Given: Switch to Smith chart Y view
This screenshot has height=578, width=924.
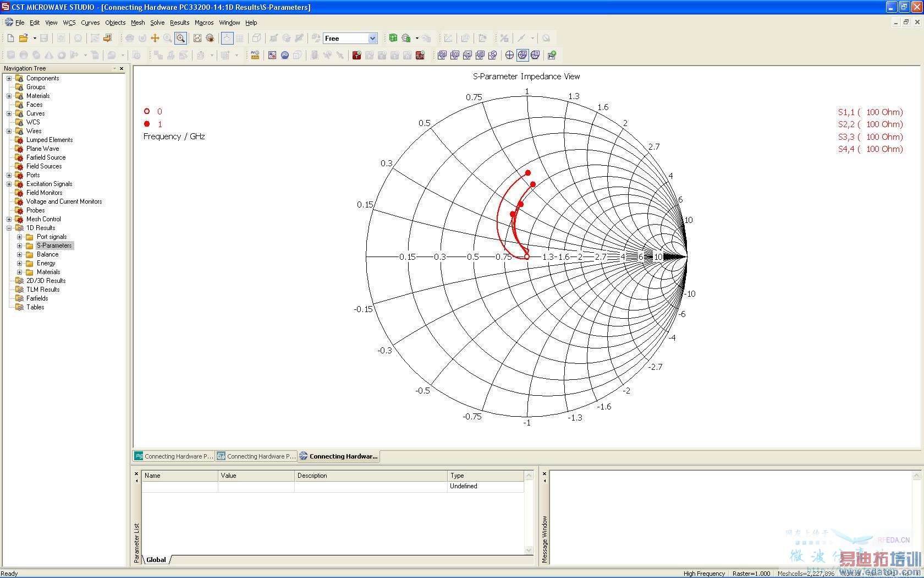Looking at the screenshot, I should pos(535,55).
